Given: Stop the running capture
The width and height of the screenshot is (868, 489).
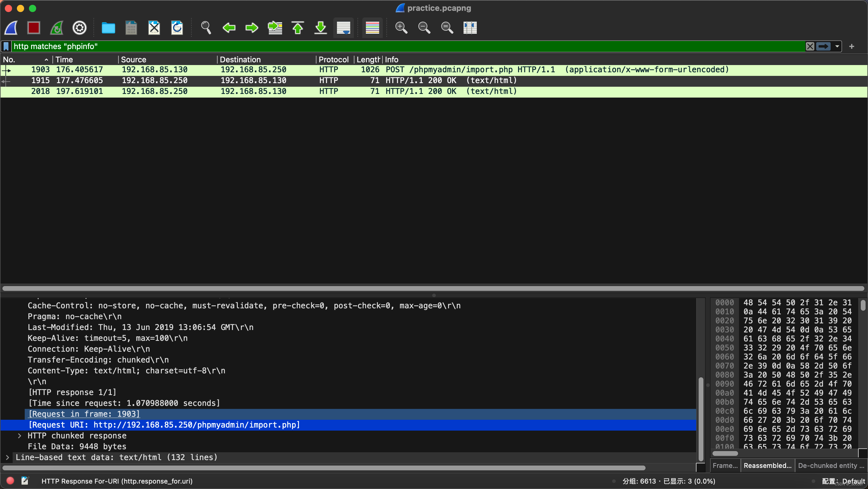Looking at the screenshot, I should [x=34, y=28].
